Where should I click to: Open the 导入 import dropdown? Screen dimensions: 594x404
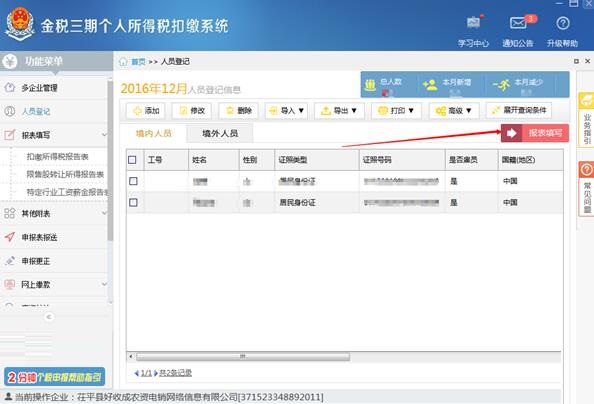click(286, 111)
